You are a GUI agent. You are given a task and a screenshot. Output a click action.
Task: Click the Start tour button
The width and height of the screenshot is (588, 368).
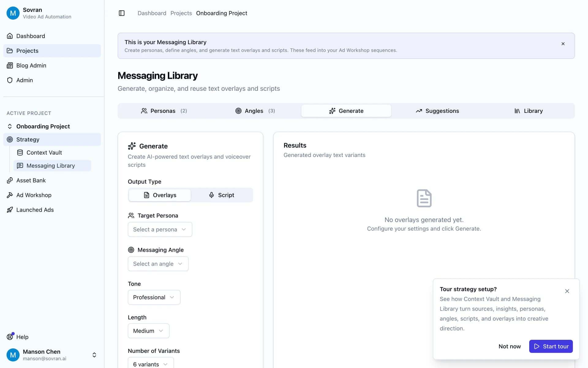point(551,346)
